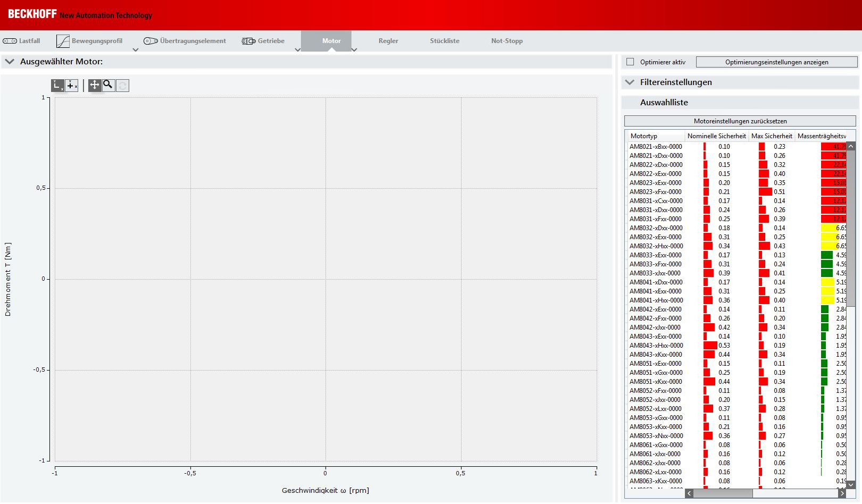Click Optimierungseinstellungen anzeigen button
The image size is (862, 504).
pos(776,62)
